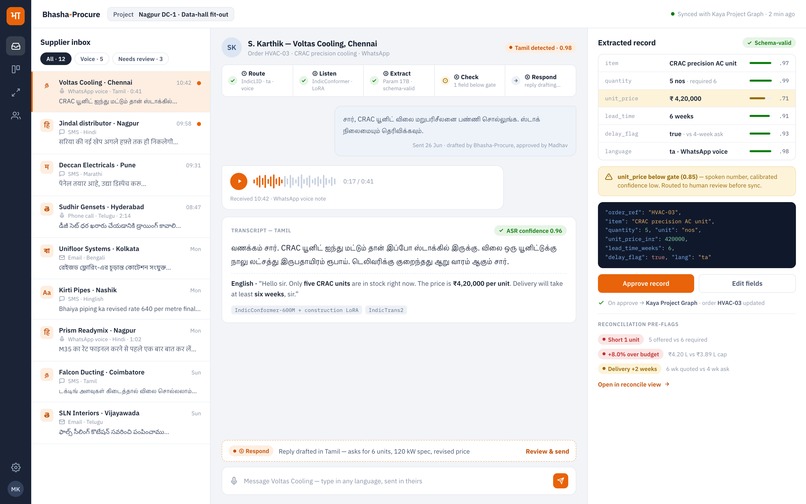The image size is (806, 504).
Task: Open the Unifloor Systems · Kolkata message
Action: tap(121, 258)
